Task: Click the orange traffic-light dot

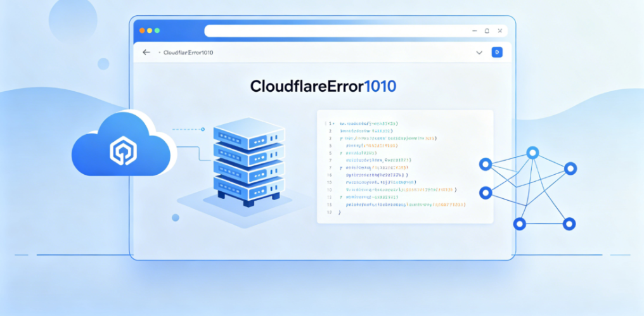Action: [x=142, y=31]
